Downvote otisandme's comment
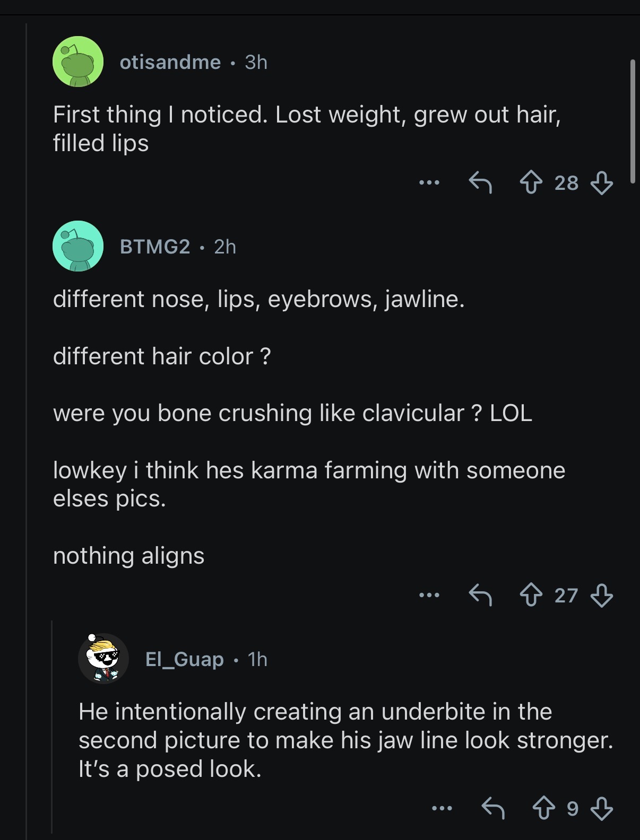Image resolution: width=640 pixels, height=840 pixels. [x=602, y=183]
